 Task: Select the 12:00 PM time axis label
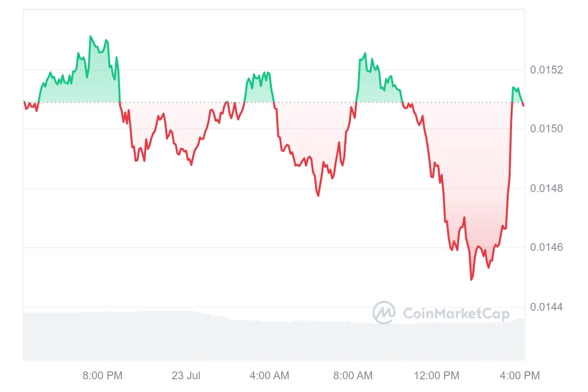(x=436, y=376)
